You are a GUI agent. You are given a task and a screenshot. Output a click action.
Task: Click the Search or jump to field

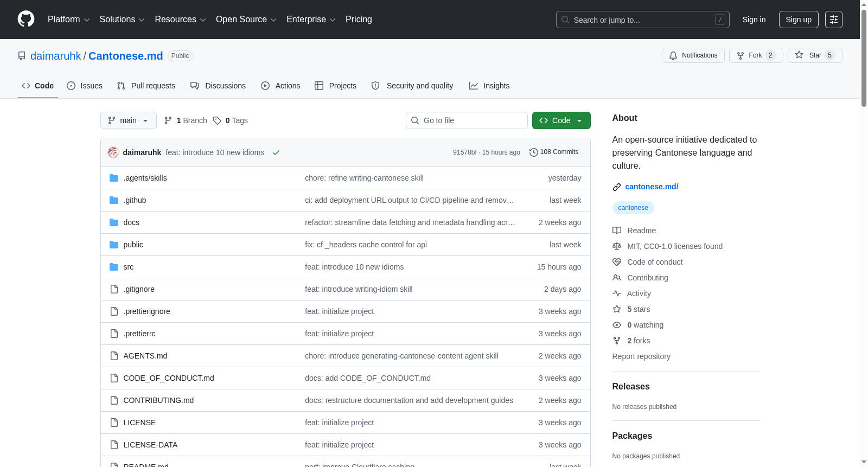tap(643, 20)
